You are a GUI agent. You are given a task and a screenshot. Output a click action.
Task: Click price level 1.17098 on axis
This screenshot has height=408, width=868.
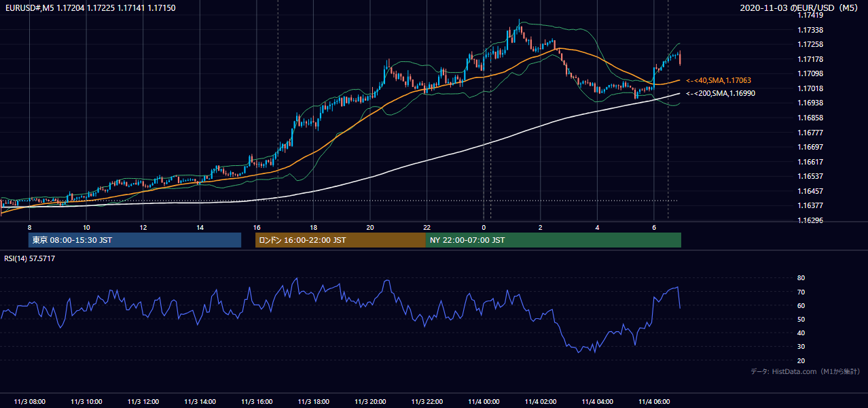(x=810, y=73)
